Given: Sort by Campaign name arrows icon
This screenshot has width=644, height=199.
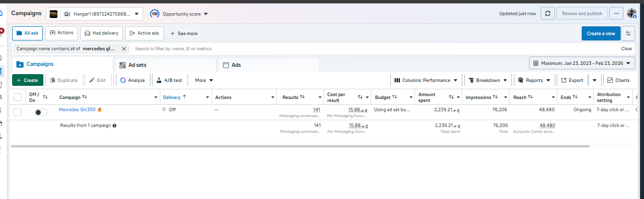Looking at the screenshot, I should point(85,97).
